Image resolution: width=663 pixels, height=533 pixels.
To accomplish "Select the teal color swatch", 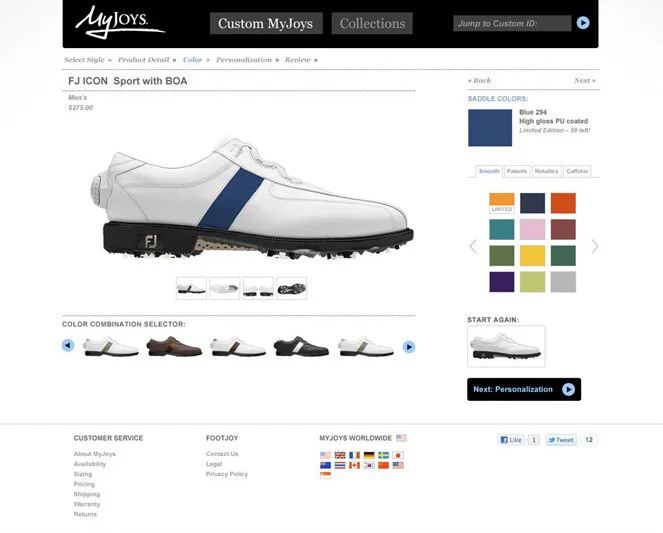I will click(x=502, y=230).
